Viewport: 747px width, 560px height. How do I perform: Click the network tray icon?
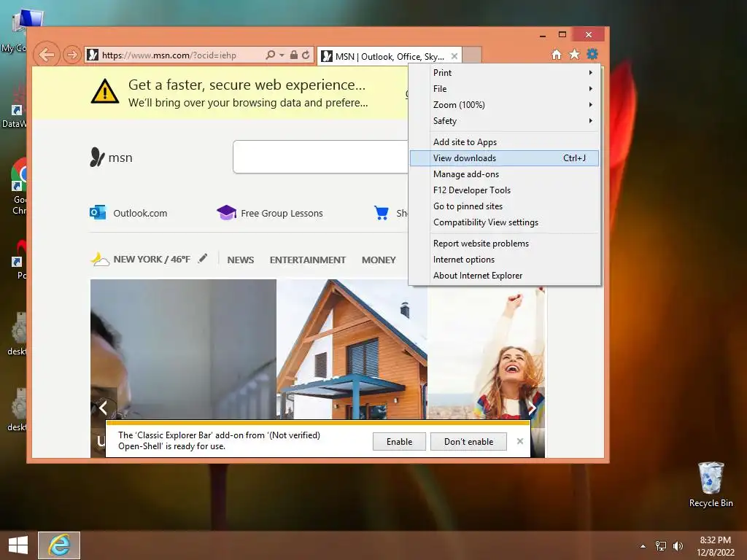(661, 545)
